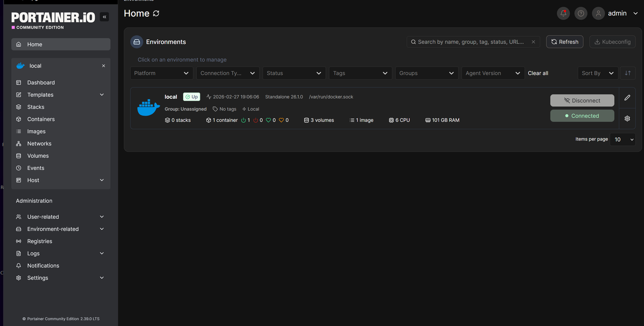Click the Refresh button
This screenshot has width=644, height=326.
(565, 42)
